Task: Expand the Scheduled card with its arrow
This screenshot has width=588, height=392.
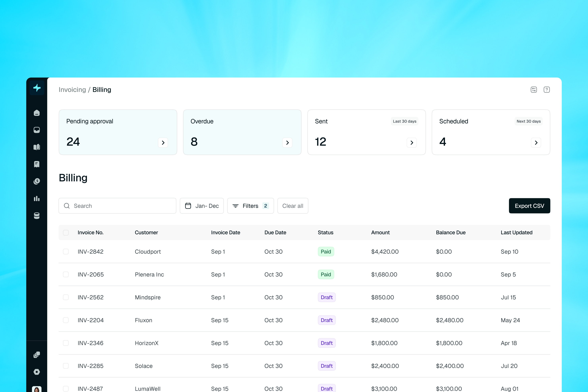Action: (x=536, y=143)
